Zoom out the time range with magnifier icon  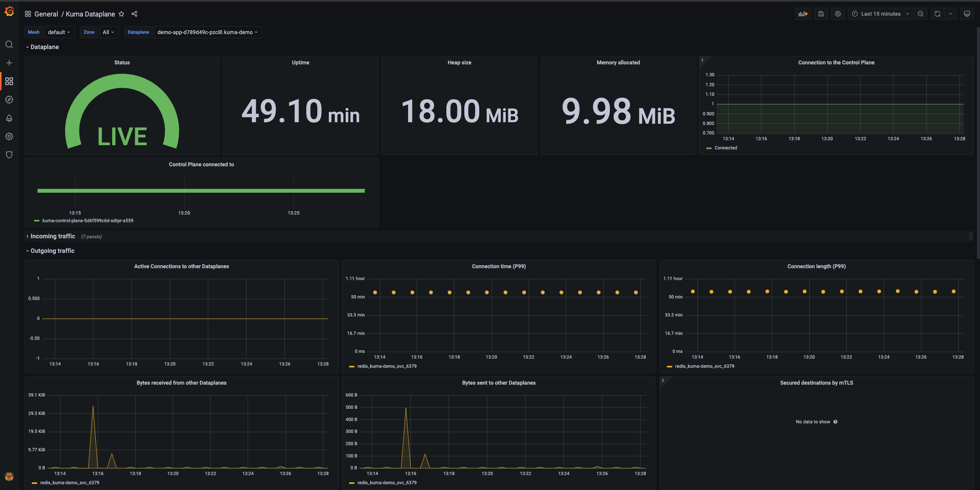(921, 13)
